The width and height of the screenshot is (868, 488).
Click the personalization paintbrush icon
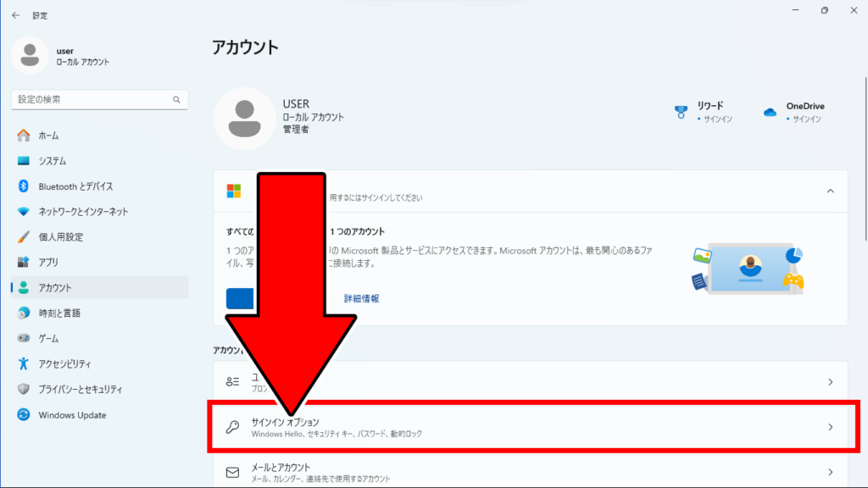point(24,237)
